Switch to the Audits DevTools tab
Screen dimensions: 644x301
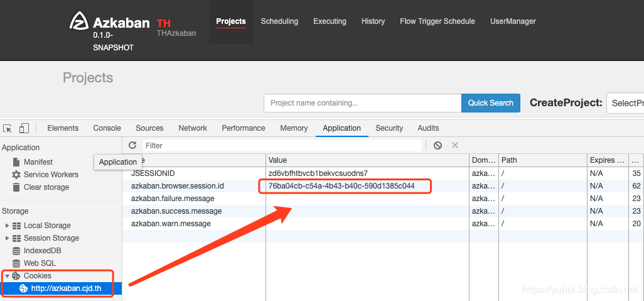[428, 128]
